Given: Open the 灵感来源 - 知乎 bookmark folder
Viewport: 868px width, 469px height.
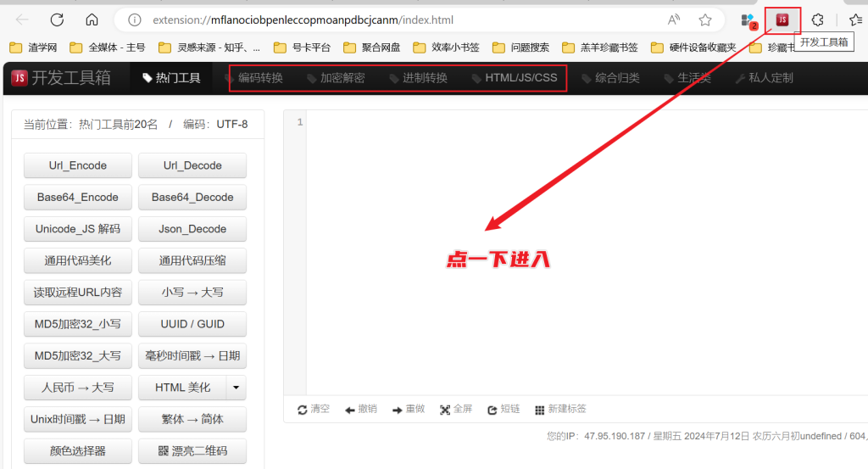Looking at the screenshot, I should click(x=209, y=47).
